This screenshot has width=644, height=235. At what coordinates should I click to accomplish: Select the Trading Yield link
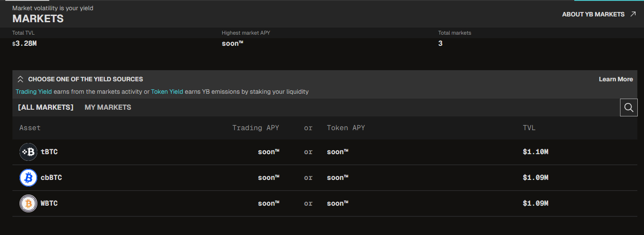pos(34,92)
